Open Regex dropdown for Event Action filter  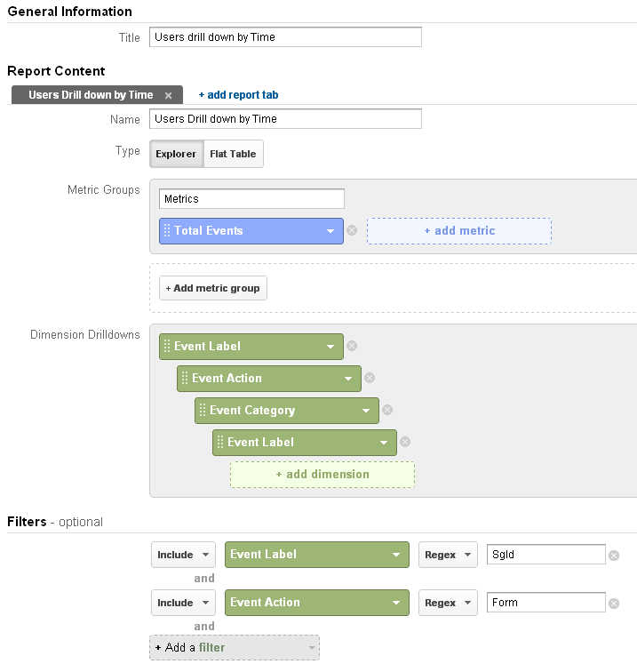coord(448,603)
